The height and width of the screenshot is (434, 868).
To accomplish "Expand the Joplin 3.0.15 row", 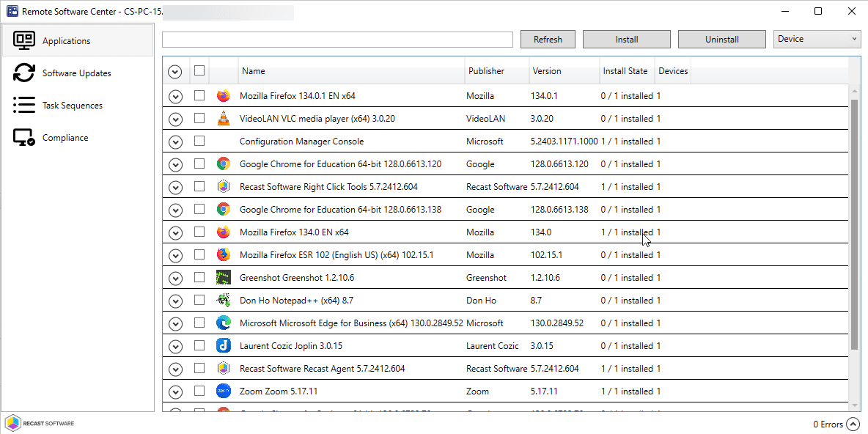I will click(175, 346).
